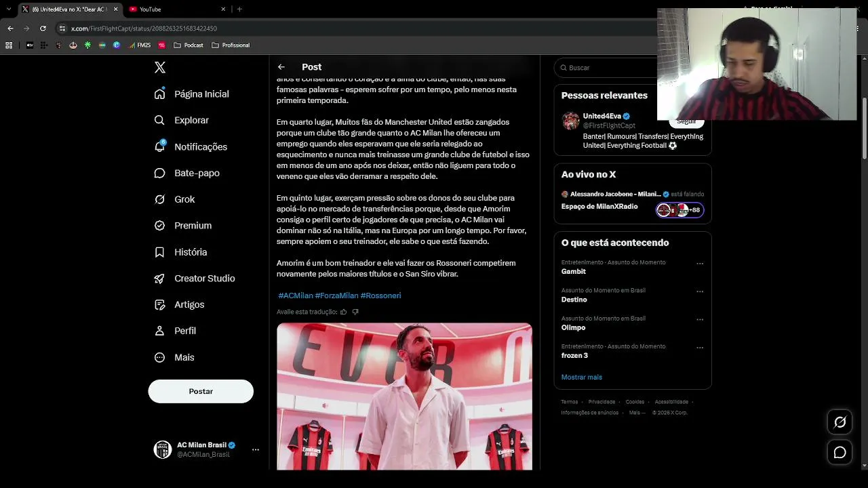Open the blue C circle bookmark
Screen dimensions: 868x488
117,45
